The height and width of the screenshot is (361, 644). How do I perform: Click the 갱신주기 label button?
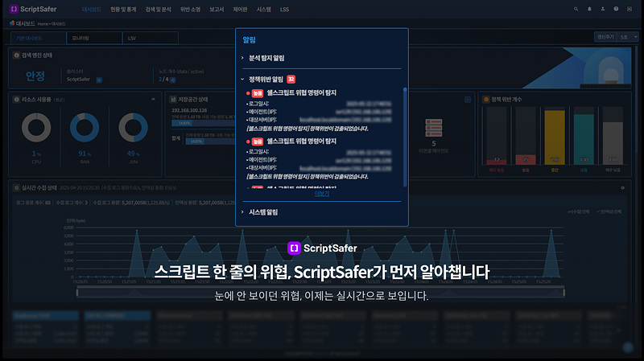pyautogui.click(x=605, y=37)
